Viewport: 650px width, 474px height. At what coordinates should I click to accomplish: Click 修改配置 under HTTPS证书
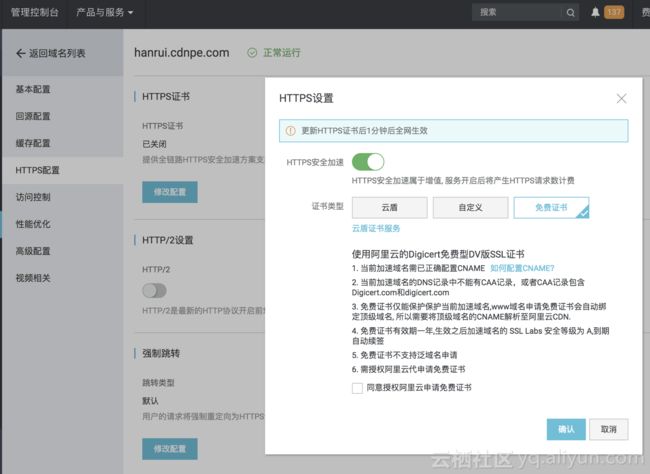pos(170,192)
